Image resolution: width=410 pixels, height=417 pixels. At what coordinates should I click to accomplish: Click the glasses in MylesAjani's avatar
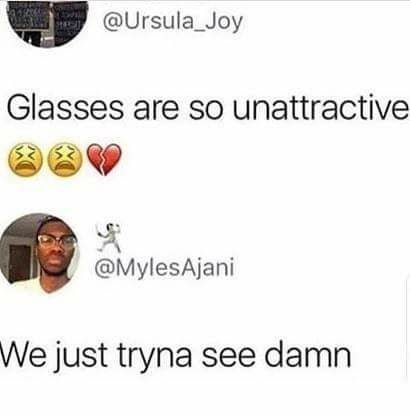click(57, 240)
